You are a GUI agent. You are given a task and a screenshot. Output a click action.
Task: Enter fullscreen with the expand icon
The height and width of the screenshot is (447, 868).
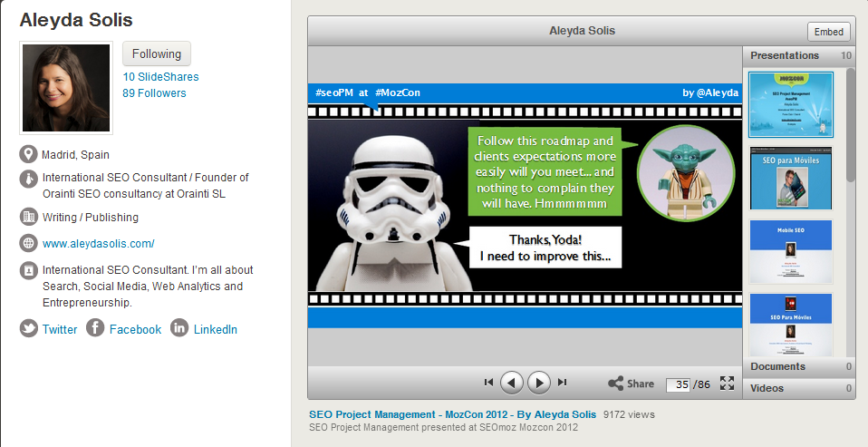[x=727, y=384]
